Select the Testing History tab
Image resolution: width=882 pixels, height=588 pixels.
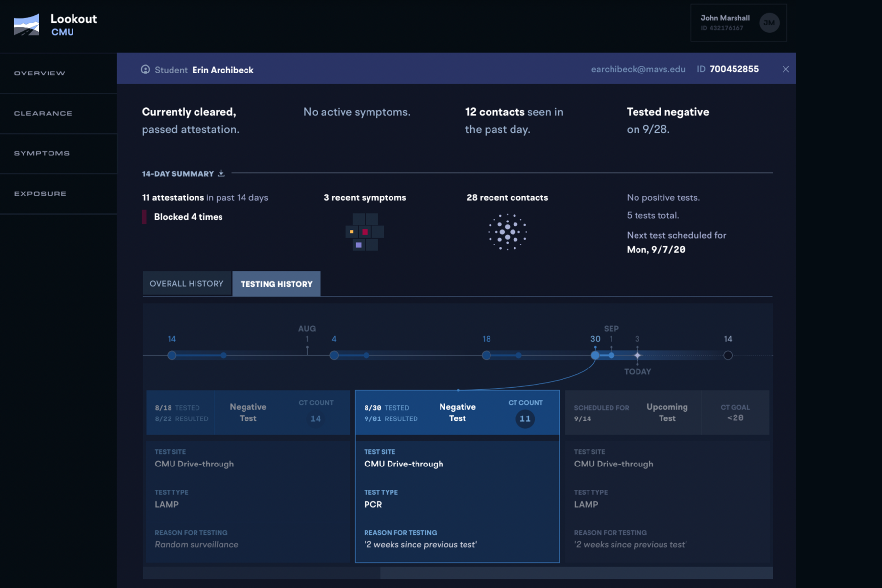(276, 284)
